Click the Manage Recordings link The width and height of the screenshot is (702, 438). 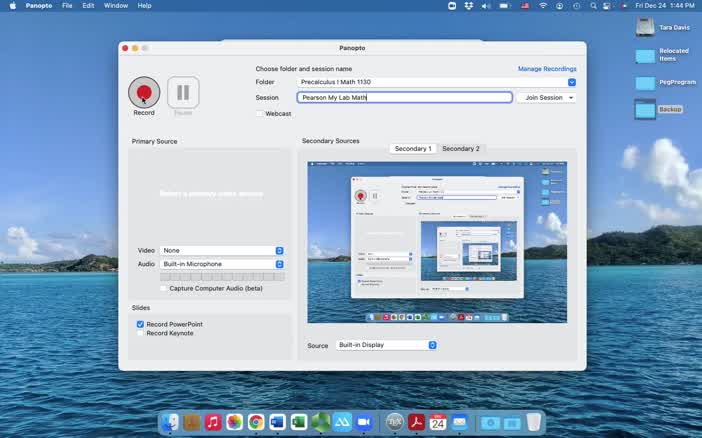(547, 69)
